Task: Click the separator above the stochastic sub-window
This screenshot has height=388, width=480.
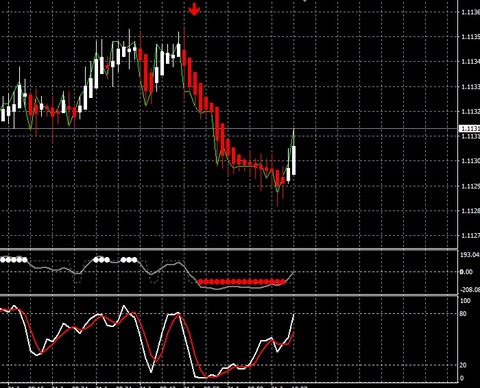Action: (229, 295)
